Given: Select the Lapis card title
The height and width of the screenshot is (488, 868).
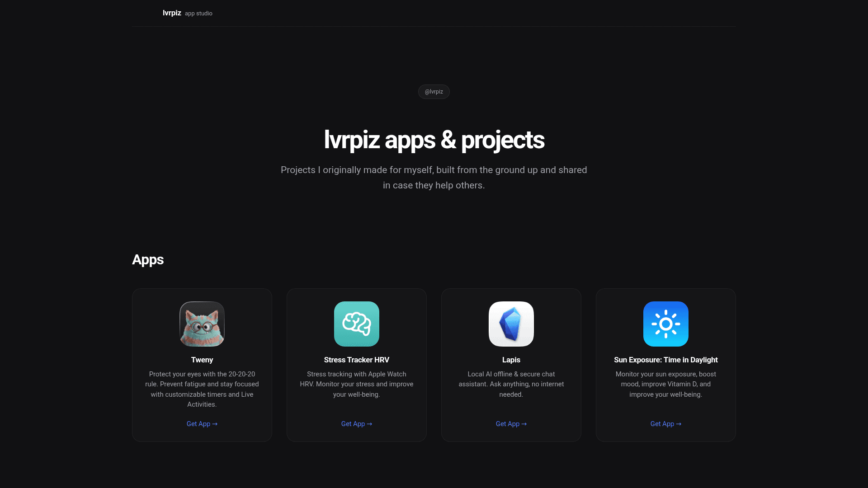Looking at the screenshot, I should click(x=511, y=360).
